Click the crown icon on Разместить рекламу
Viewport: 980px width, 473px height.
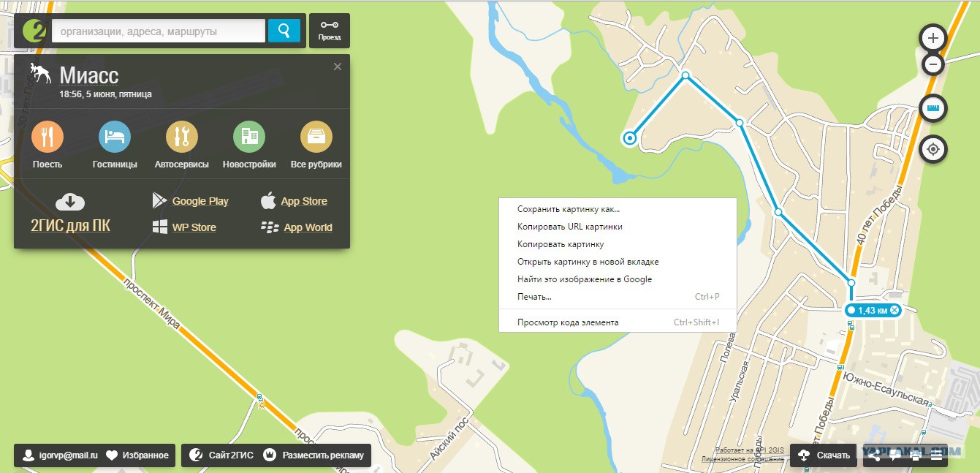click(270, 455)
